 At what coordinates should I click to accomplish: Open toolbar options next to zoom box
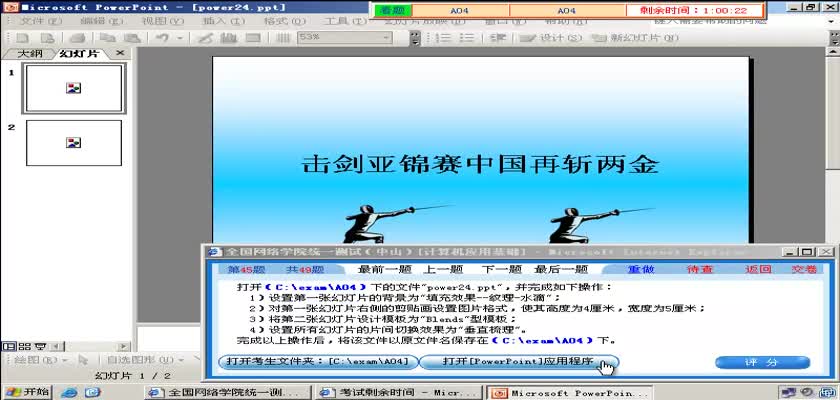[x=415, y=38]
